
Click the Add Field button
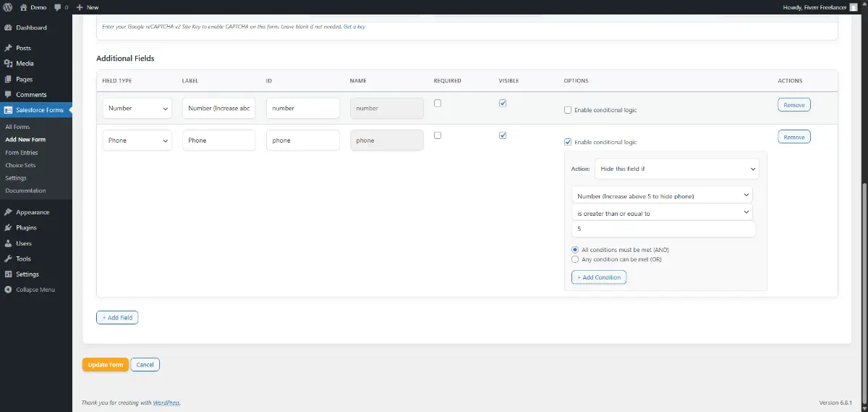point(117,317)
